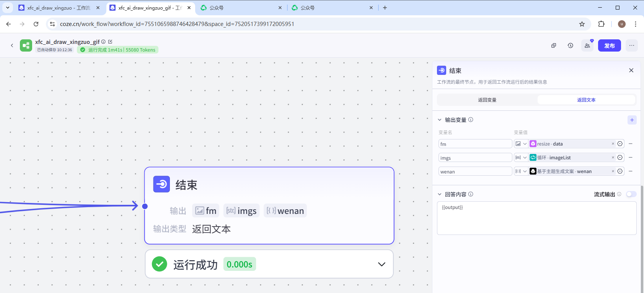Image resolution: width=644 pixels, height=293 pixels.
Task: Remove the wenan variable row with minus
Action: point(631,171)
